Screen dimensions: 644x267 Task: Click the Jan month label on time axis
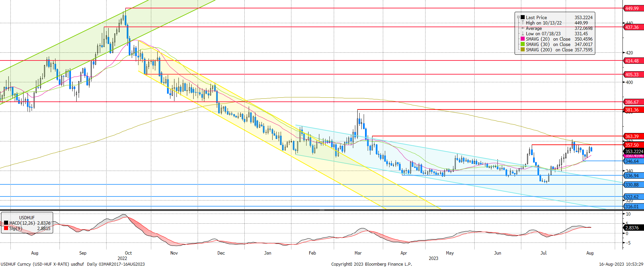pyautogui.click(x=268, y=253)
